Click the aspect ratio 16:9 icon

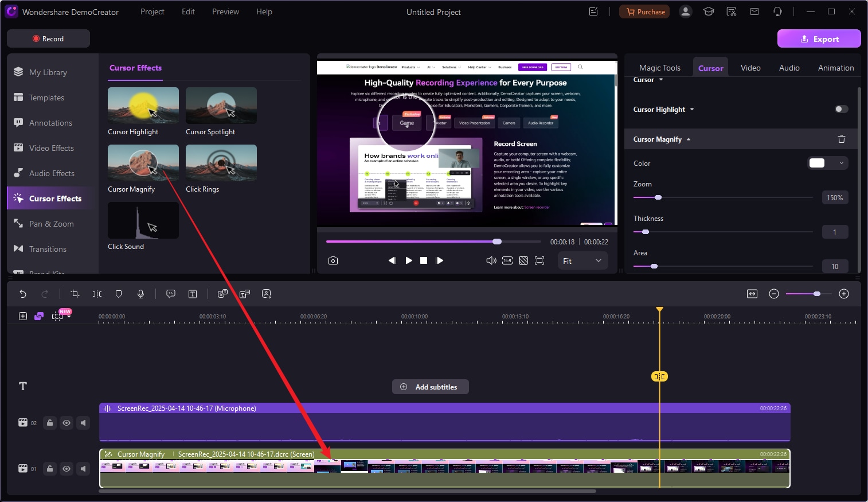[x=507, y=260]
